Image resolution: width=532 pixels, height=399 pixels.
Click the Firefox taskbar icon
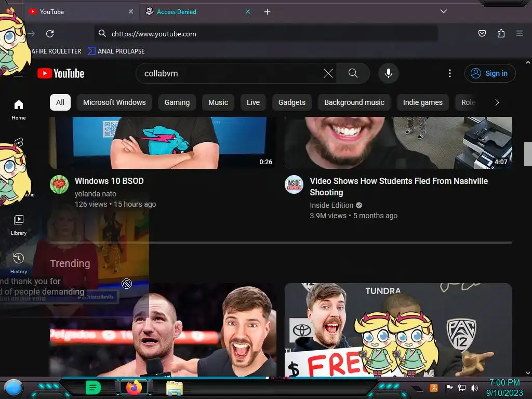coord(134,388)
